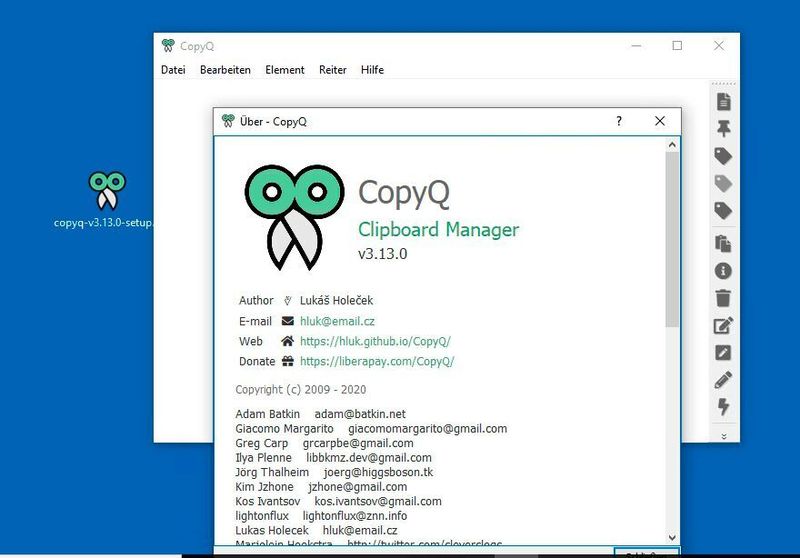Click the scroll up arrow in About dialog
This screenshot has height=558, width=800.
point(672,145)
